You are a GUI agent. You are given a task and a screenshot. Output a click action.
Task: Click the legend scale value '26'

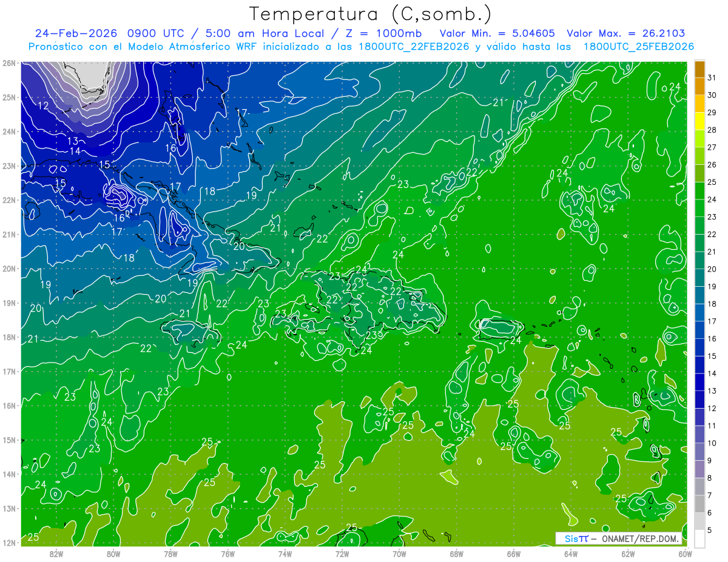coord(712,165)
